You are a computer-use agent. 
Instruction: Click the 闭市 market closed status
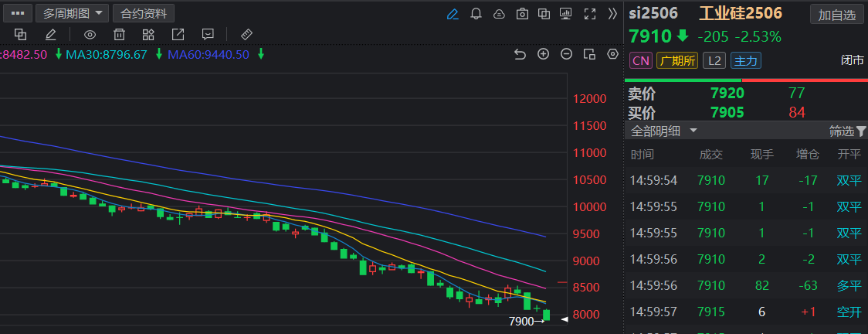pyautogui.click(x=851, y=60)
